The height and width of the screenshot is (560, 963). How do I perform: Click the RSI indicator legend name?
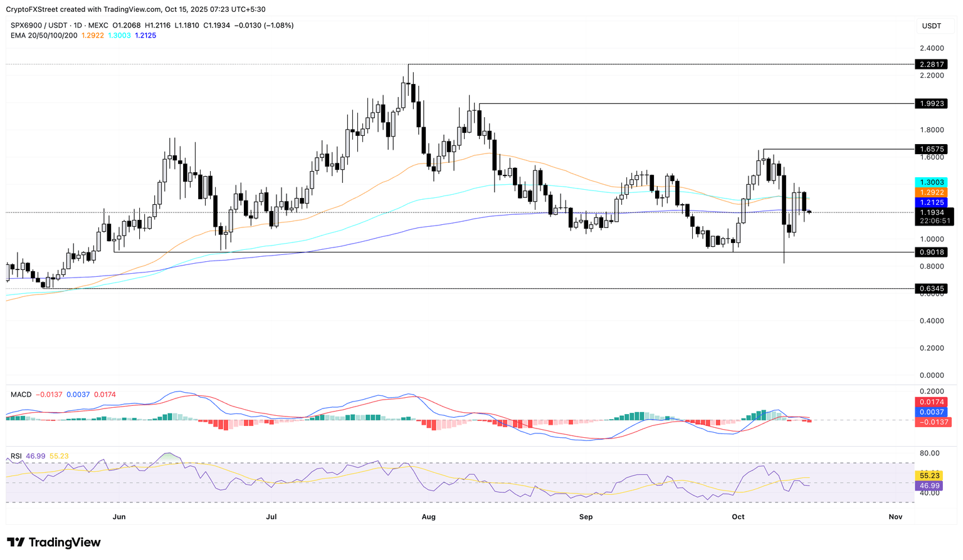click(17, 456)
